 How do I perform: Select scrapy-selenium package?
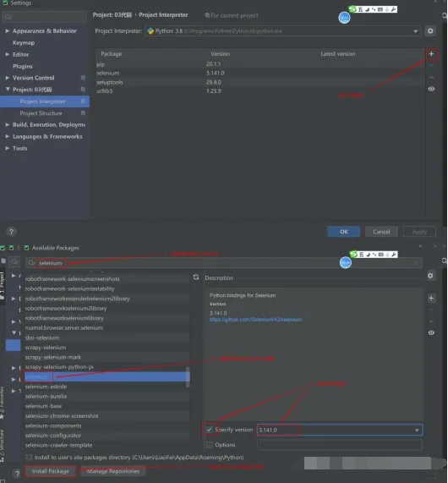click(107, 348)
